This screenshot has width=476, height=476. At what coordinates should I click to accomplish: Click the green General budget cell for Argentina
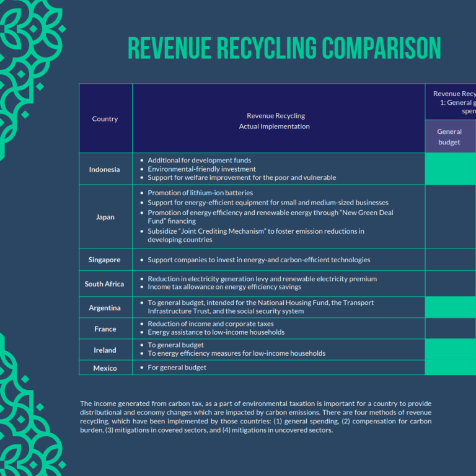[x=451, y=307]
